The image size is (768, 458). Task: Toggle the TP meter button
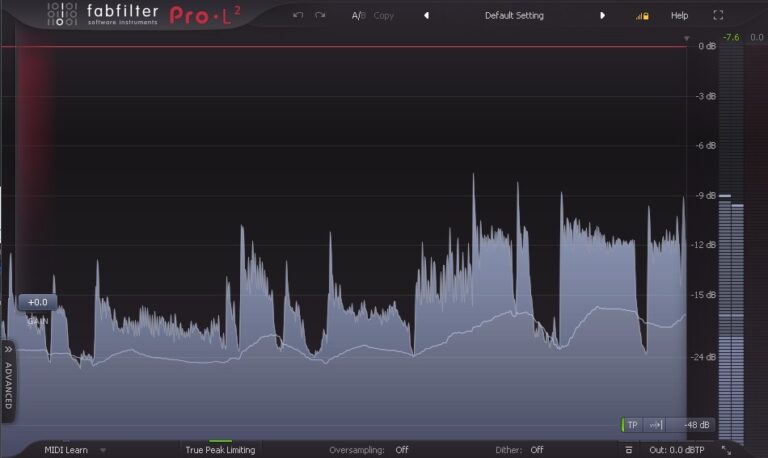point(632,425)
